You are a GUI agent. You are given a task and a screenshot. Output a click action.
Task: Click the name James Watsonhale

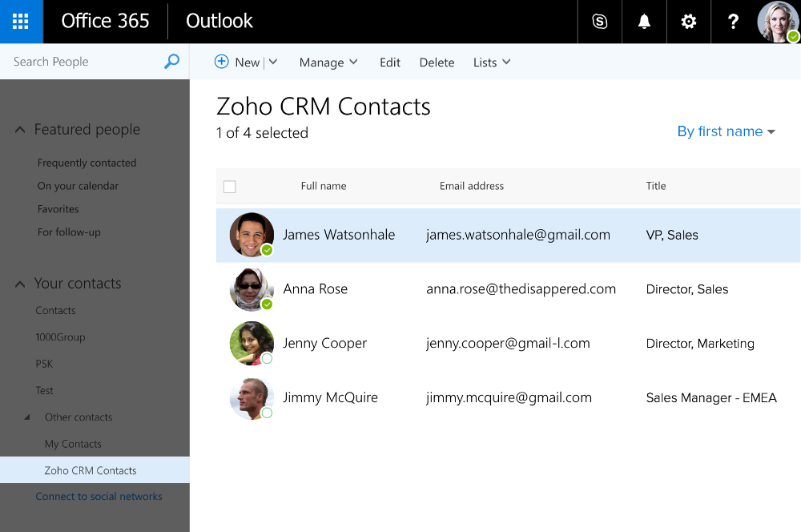pos(339,235)
